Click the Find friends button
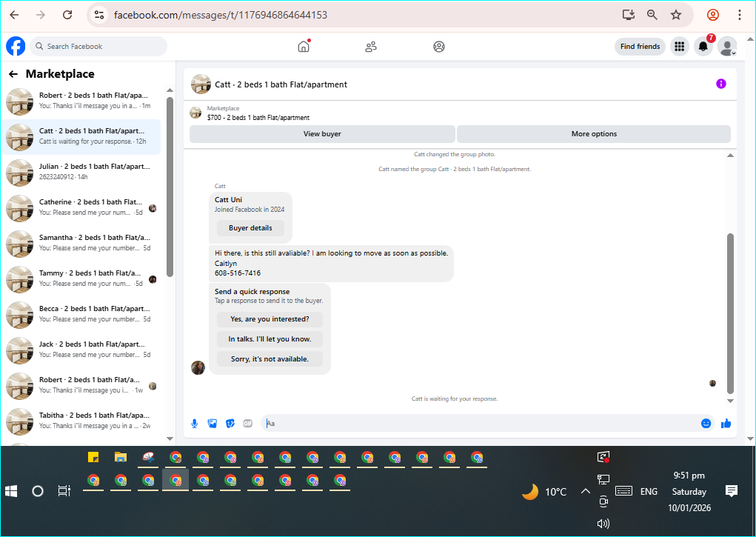The image size is (756, 537). [640, 47]
